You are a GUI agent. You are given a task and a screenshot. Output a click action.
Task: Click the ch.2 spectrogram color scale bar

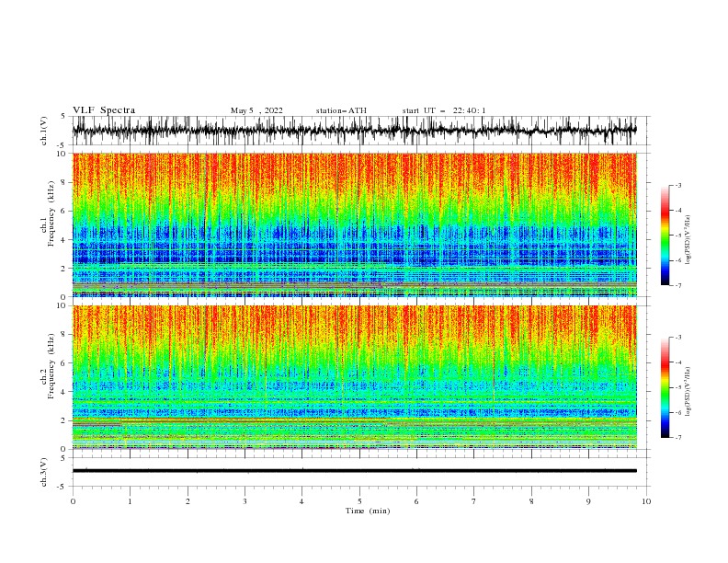665,387
